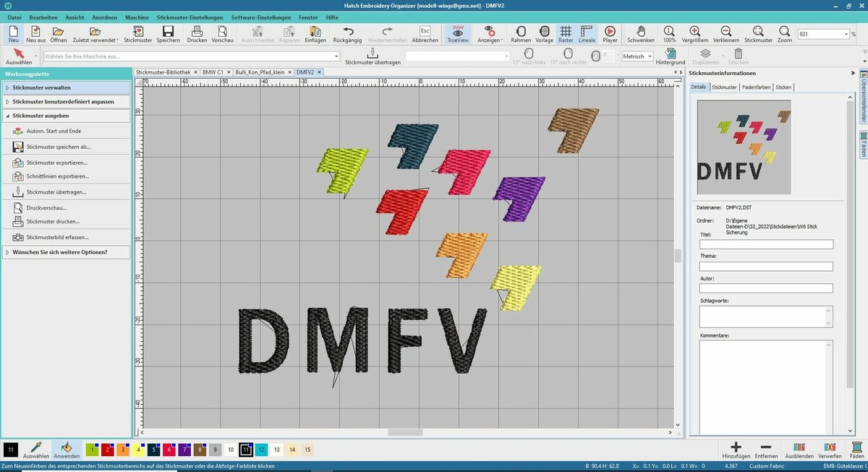This screenshot has width=868, height=472.
Task: Switch to the Fadenfarben tab
Action: (757, 87)
